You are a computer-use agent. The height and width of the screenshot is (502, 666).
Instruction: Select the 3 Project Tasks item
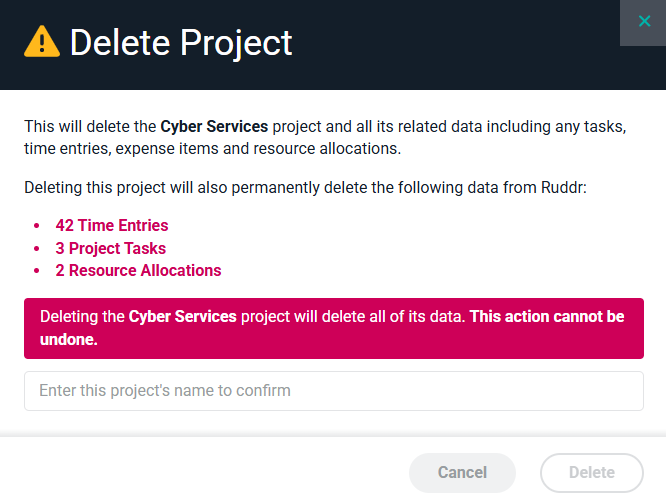(111, 248)
